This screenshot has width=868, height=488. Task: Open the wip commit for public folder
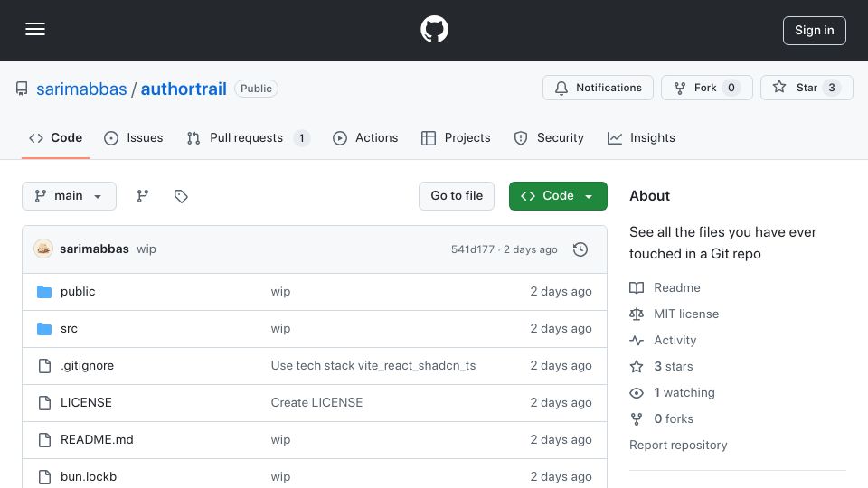pos(280,292)
